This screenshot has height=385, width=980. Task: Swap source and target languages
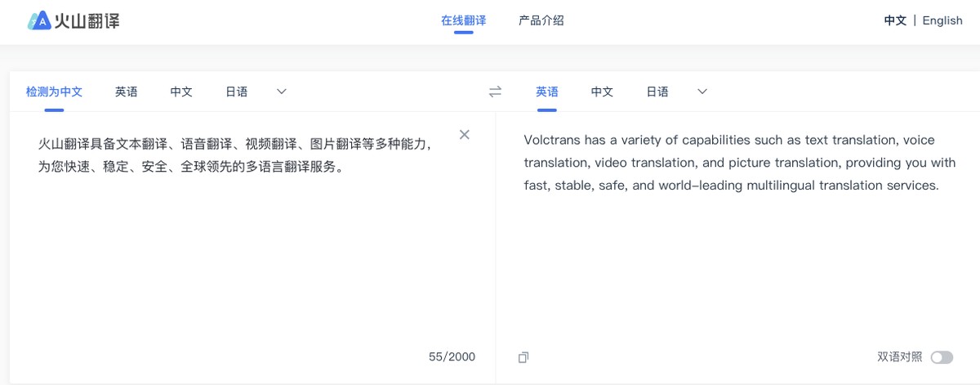[x=495, y=92]
